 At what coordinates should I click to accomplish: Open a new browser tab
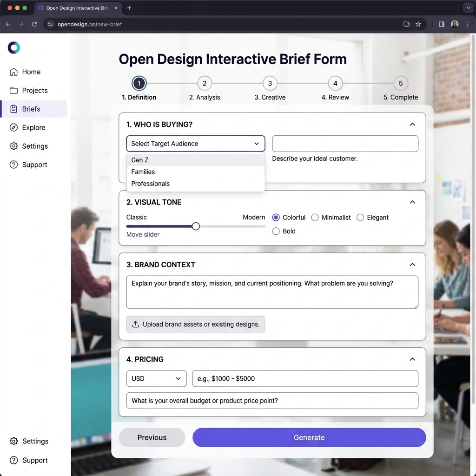(129, 8)
